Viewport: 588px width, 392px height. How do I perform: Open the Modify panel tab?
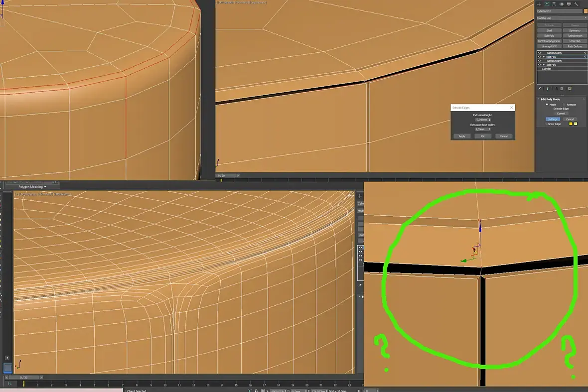[546, 4]
